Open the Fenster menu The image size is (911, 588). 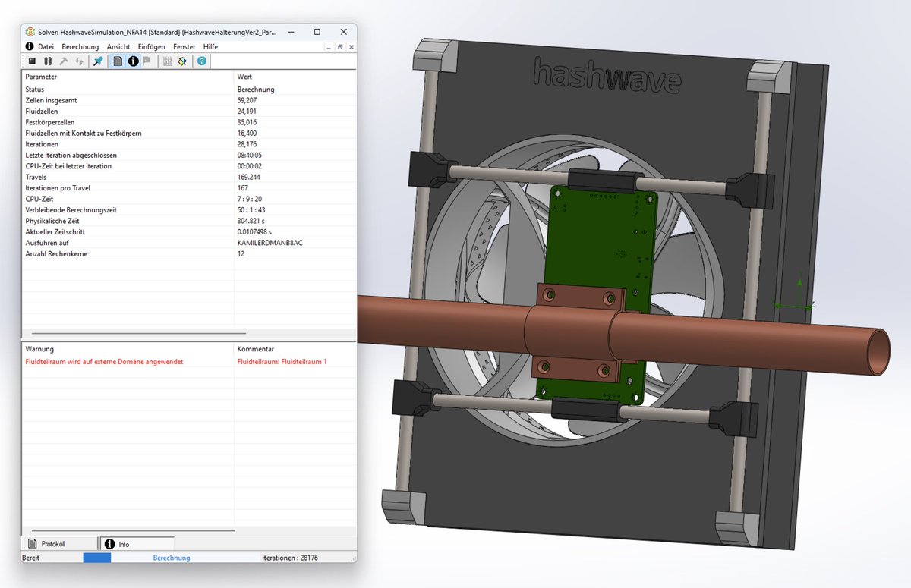tap(184, 47)
